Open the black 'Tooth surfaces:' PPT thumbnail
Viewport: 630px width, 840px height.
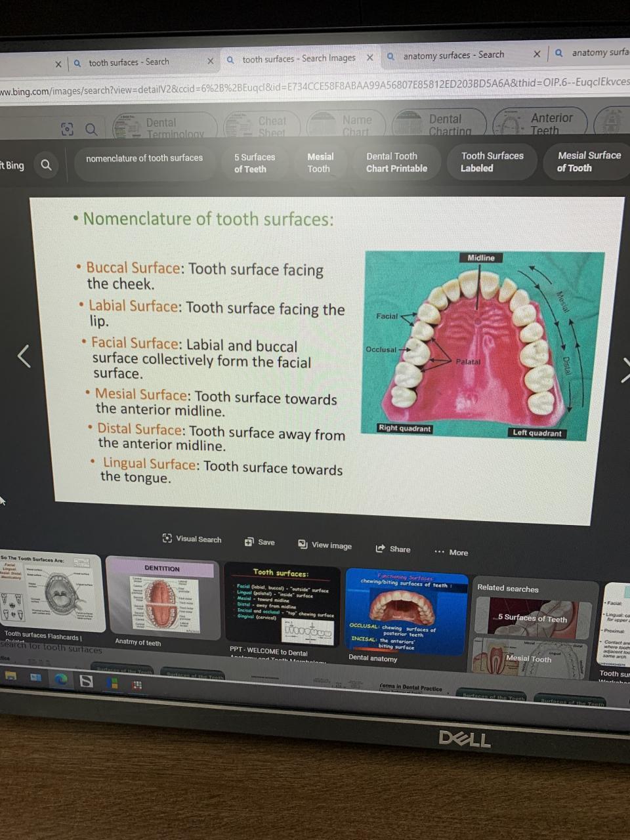coord(281,603)
